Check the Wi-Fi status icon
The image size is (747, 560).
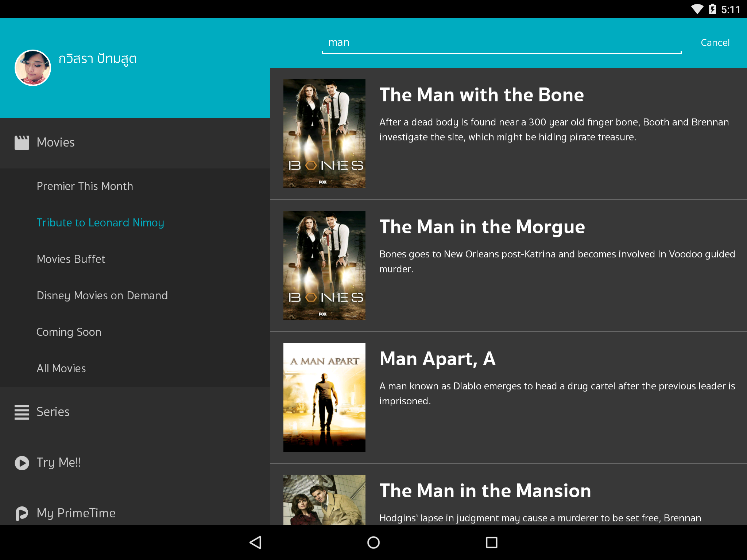pyautogui.click(x=697, y=9)
